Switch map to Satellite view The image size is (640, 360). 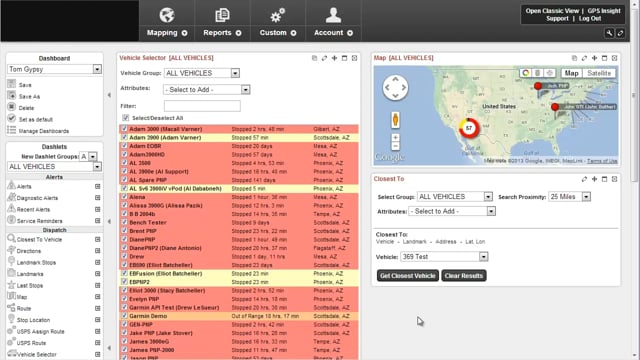[599, 73]
